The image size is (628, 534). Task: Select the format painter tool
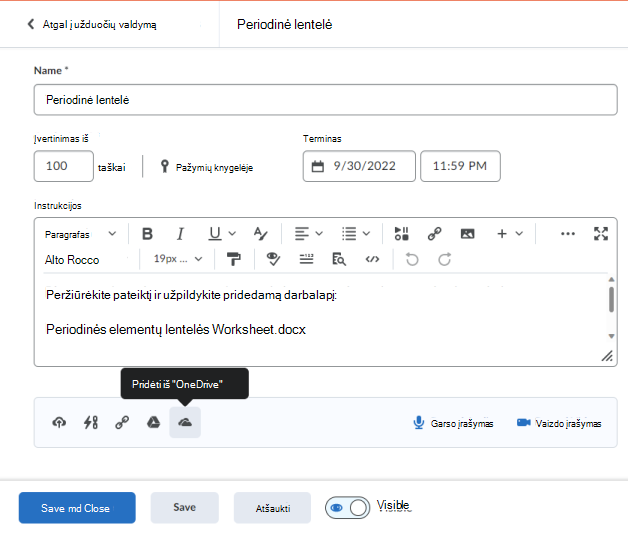coord(233,259)
